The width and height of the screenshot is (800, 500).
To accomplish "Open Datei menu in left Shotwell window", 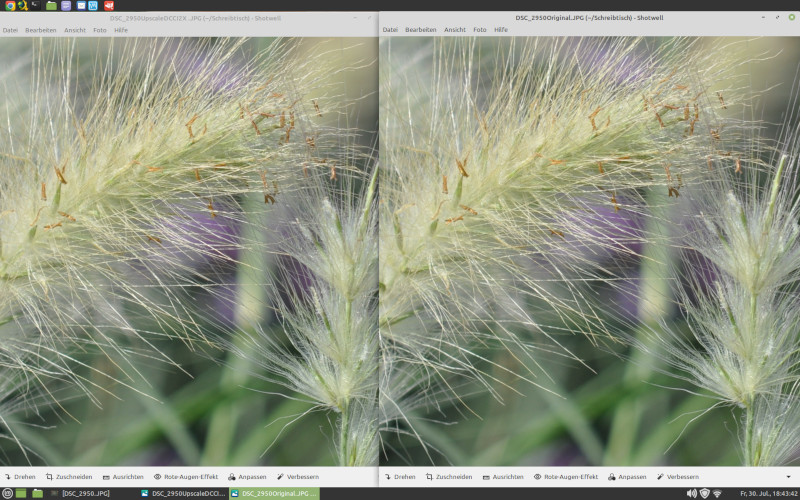I will coord(10,30).
